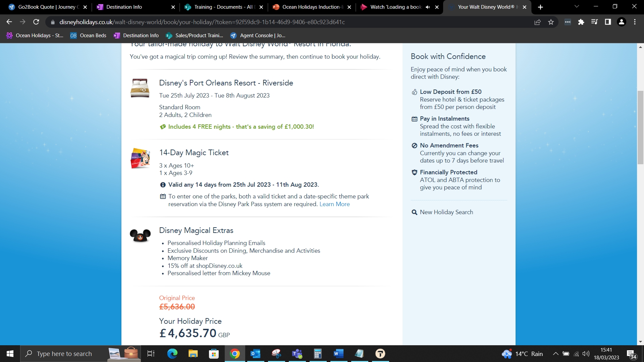
Task: Show hidden system tray icons
Action: (x=555, y=354)
